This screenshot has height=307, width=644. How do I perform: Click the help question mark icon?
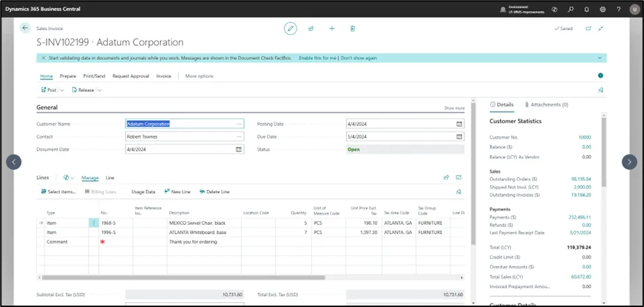click(618, 9)
